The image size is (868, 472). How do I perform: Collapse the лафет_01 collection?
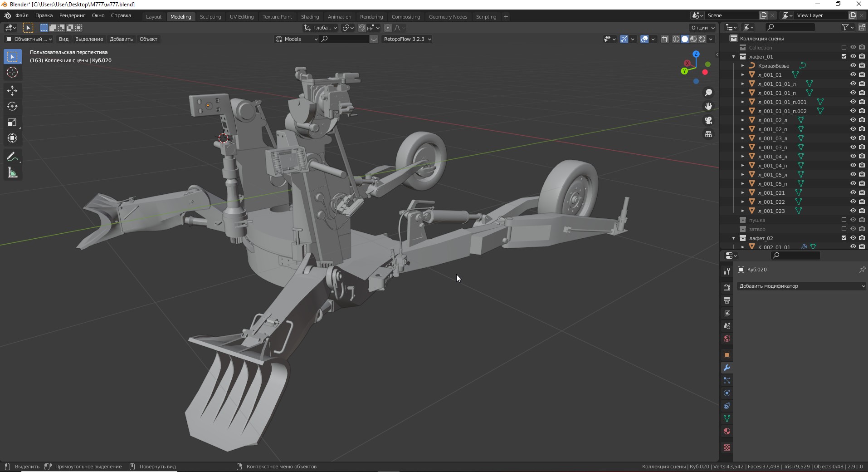click(x=734, y=57)
